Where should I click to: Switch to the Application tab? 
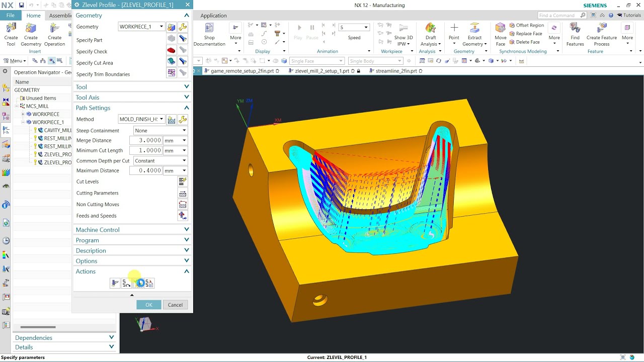click(213, 16)
